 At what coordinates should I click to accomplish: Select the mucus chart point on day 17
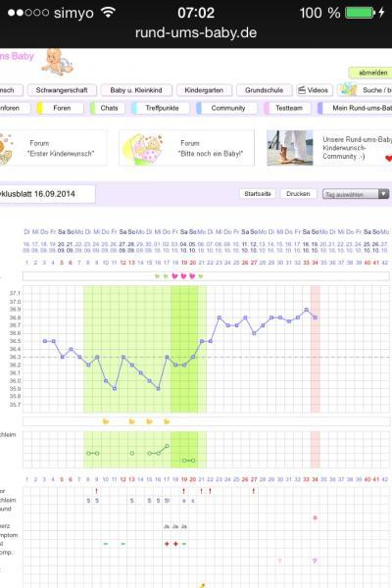tap(167, 446)
